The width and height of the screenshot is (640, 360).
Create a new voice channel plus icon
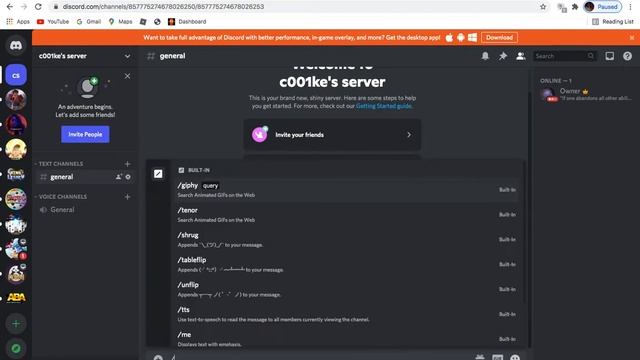point(127,197)
